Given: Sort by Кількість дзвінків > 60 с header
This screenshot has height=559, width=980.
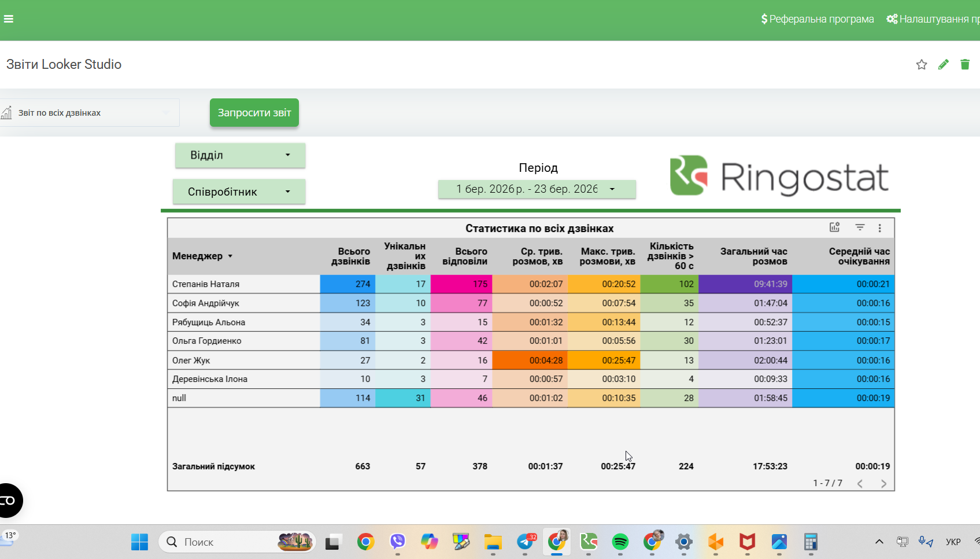Looking at the screenshot, I should coord(671,256).
